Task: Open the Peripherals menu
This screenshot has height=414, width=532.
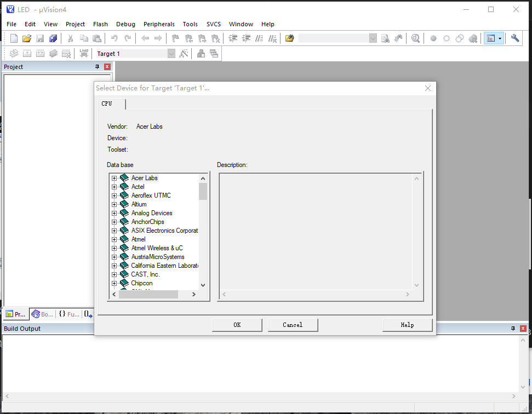Action: tap(159, 24)
